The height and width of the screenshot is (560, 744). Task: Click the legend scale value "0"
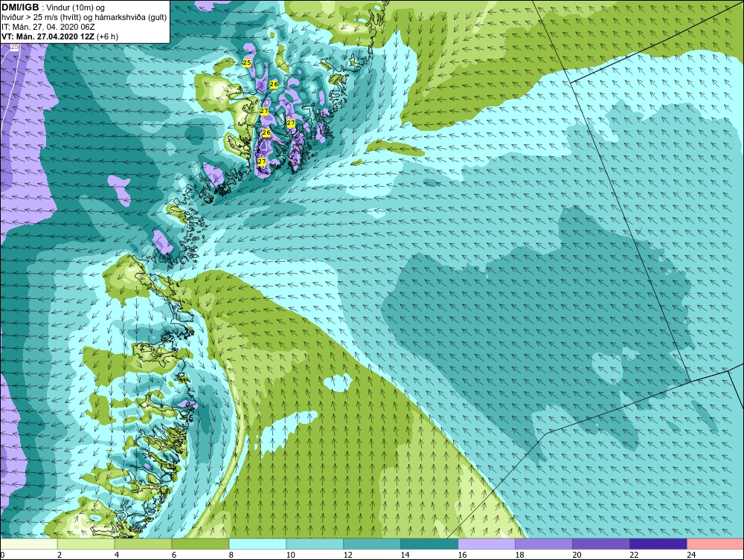coord(3,555)
